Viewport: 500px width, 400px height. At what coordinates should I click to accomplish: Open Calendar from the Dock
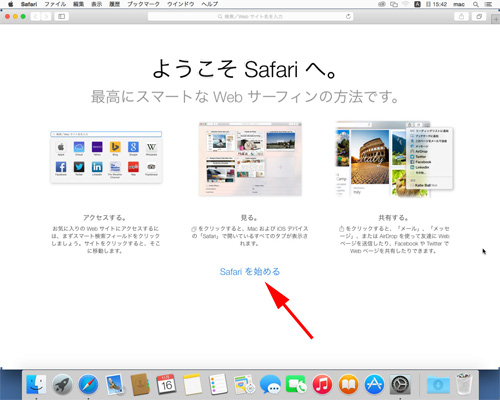166,384
